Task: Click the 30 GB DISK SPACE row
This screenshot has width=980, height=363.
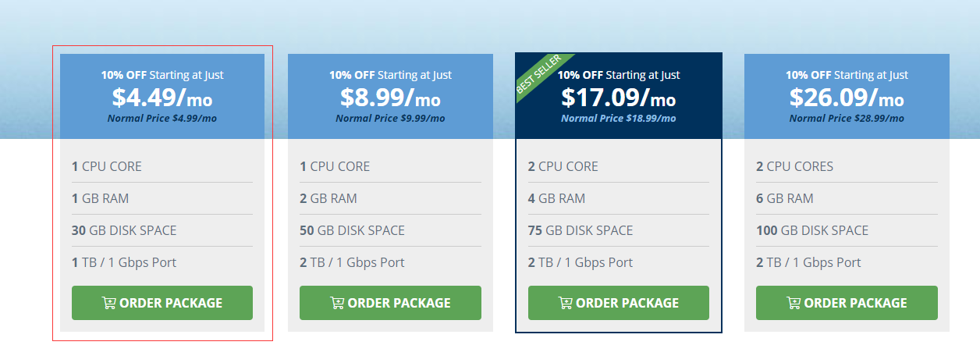Action: 162,230
